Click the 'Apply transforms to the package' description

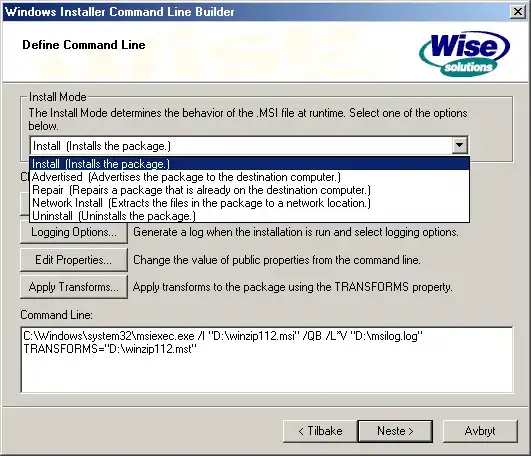(x=293, y=287)
